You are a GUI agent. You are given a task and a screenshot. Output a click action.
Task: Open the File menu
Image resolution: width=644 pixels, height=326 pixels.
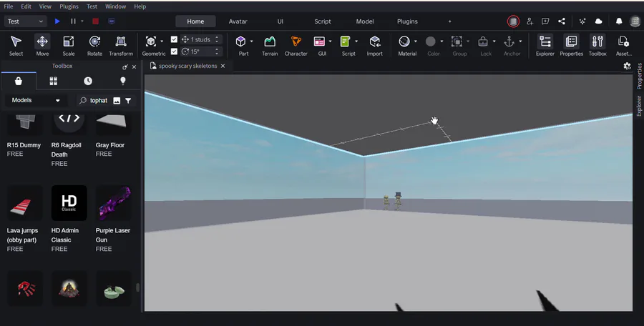pyautogui.click(x=8, y=6)
